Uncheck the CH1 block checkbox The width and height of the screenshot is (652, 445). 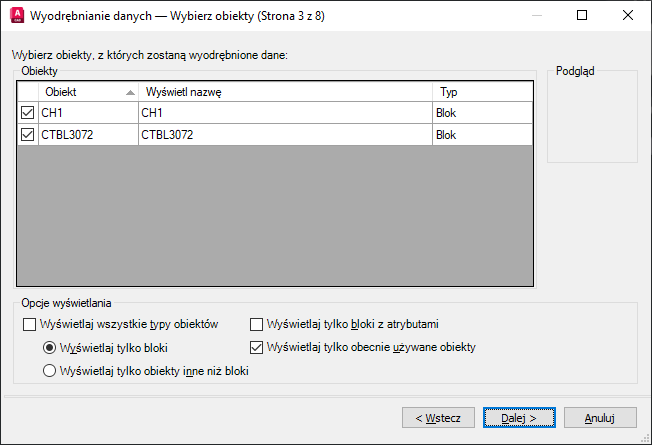pyautogui.click(x=27, y=113)
